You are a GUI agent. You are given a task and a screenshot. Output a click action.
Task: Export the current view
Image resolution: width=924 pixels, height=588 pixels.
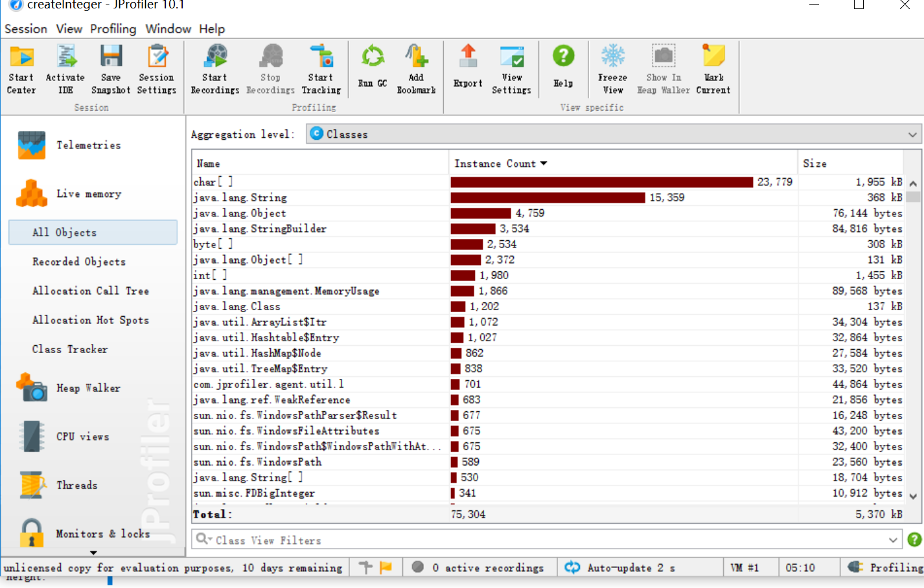tap(468, 67)
